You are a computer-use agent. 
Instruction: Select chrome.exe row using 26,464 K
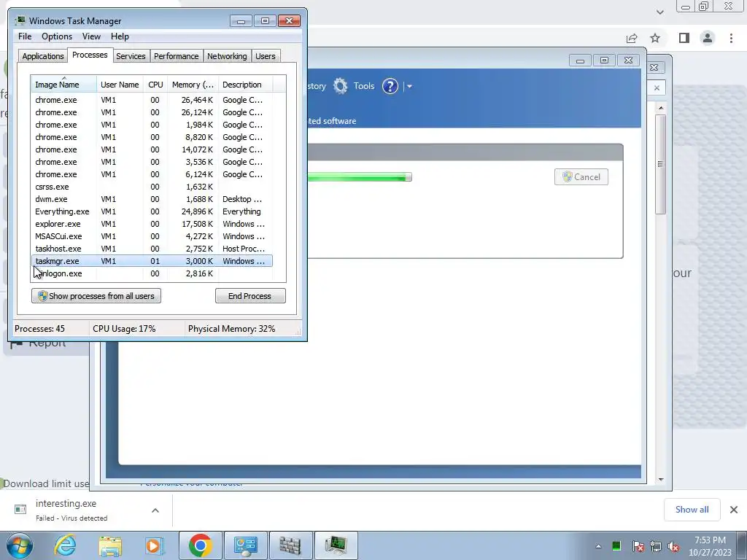[152, 100]
